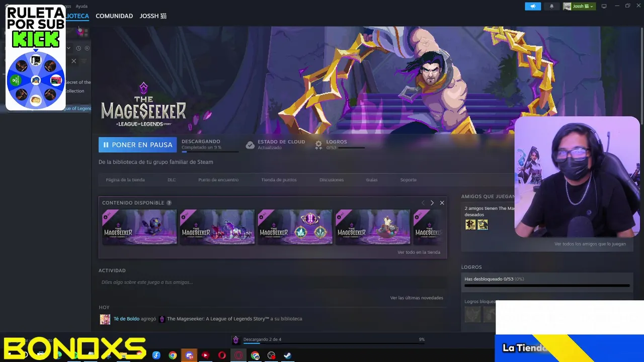Toggle recent games clock filter in sidebar

[78, 48]
